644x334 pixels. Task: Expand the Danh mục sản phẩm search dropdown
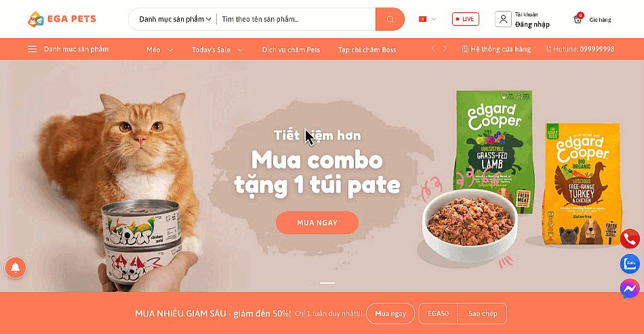pyautogui.click(x=175, y=19)
